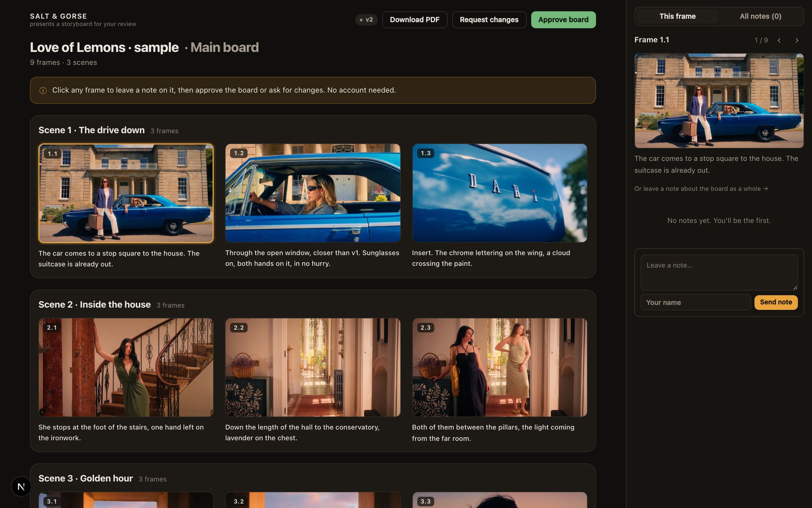Screen dimensions: 812x508
Task: Select the frame 3.2 thumbnail
Action: [x=313, y=500]
